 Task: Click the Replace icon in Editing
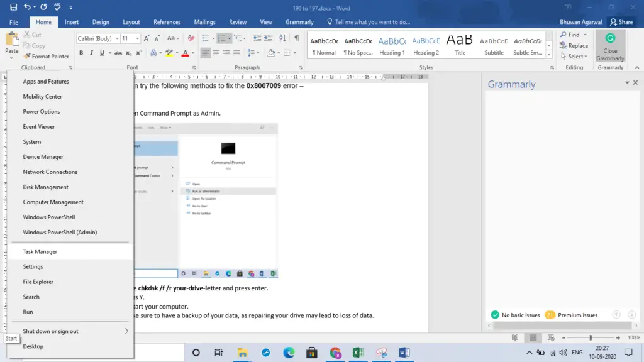pos(574,45)
